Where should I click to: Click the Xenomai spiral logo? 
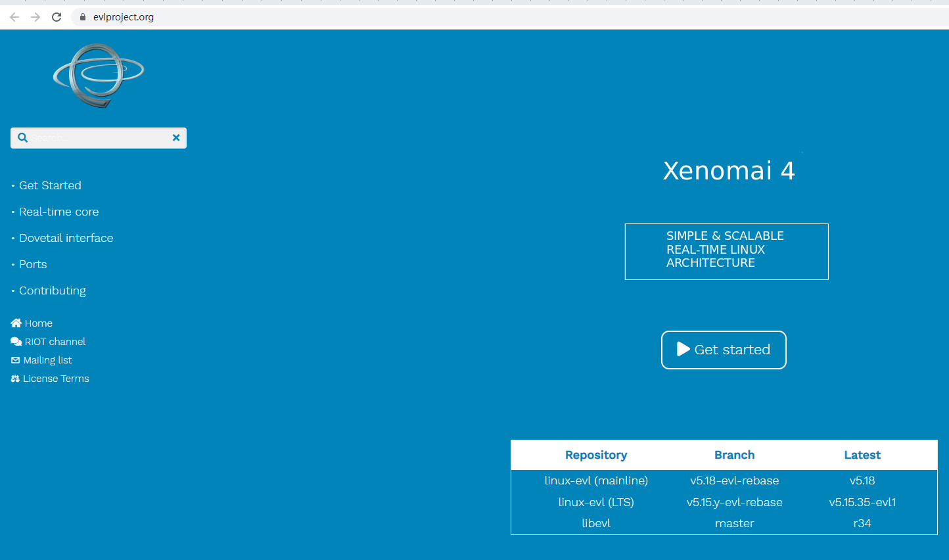click(99, 76)
